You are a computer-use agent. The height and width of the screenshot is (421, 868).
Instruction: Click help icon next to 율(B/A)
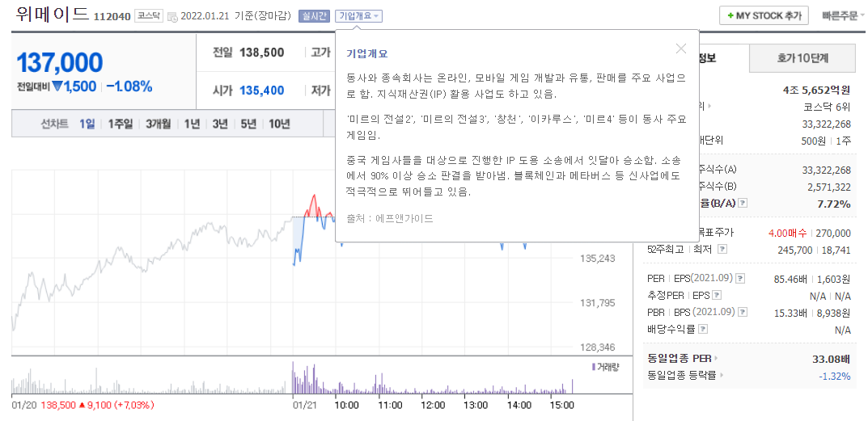point(743,203)
